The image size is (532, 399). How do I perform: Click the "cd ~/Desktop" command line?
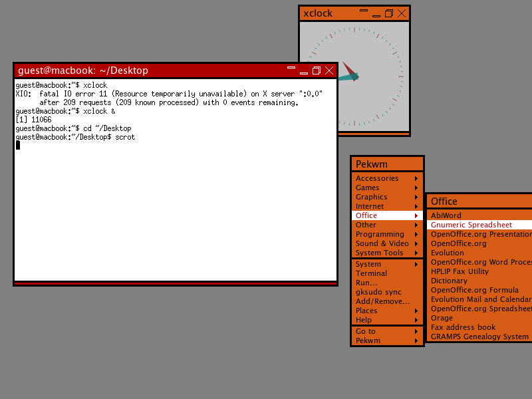pos(73,128)
